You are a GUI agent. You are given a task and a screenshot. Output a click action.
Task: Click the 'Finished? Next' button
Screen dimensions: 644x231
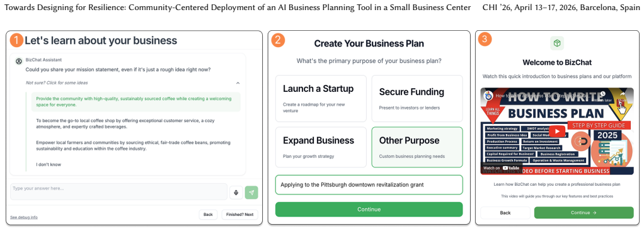click(x=240, y=215)
